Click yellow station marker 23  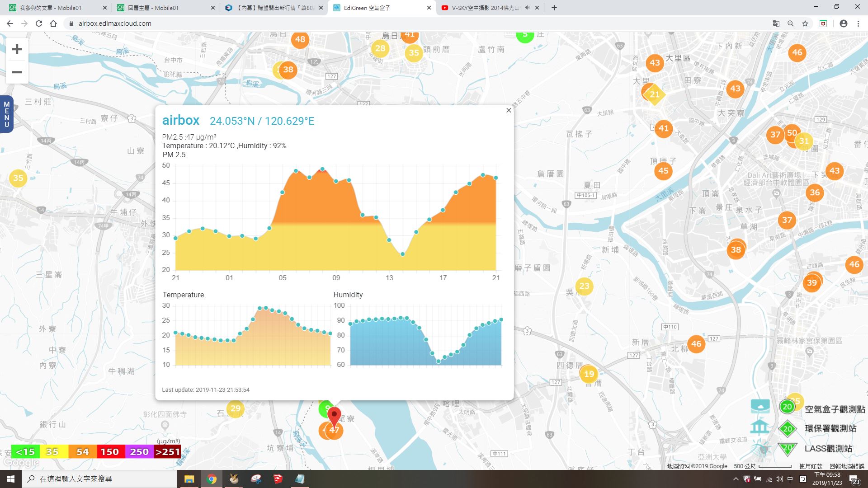585,286
